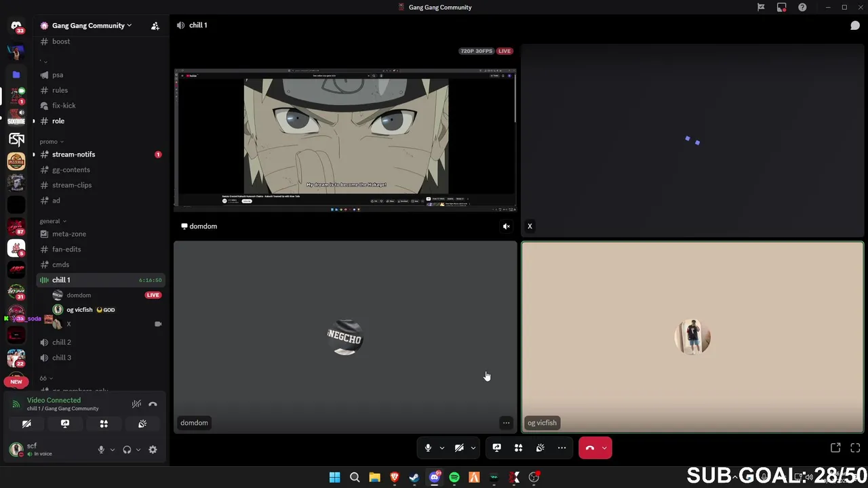This screenshot has height=488, width=868.
Task: Enter full screen call view
Action: coord(855,448)
